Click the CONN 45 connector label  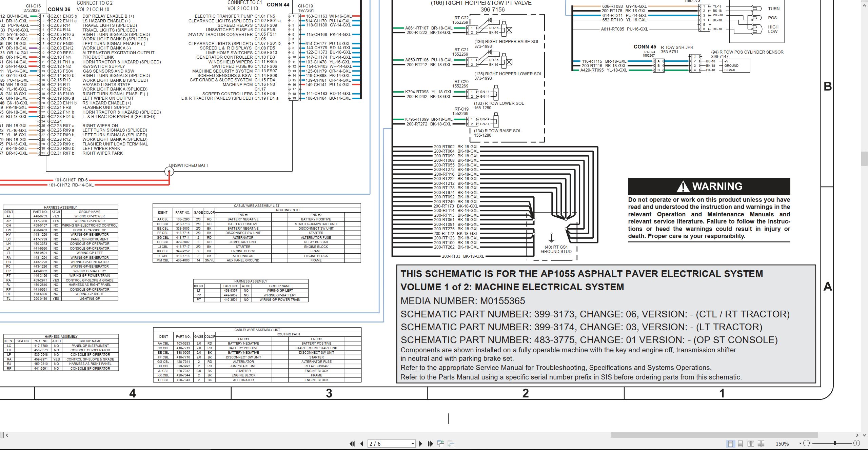click(x=645, y=47)
